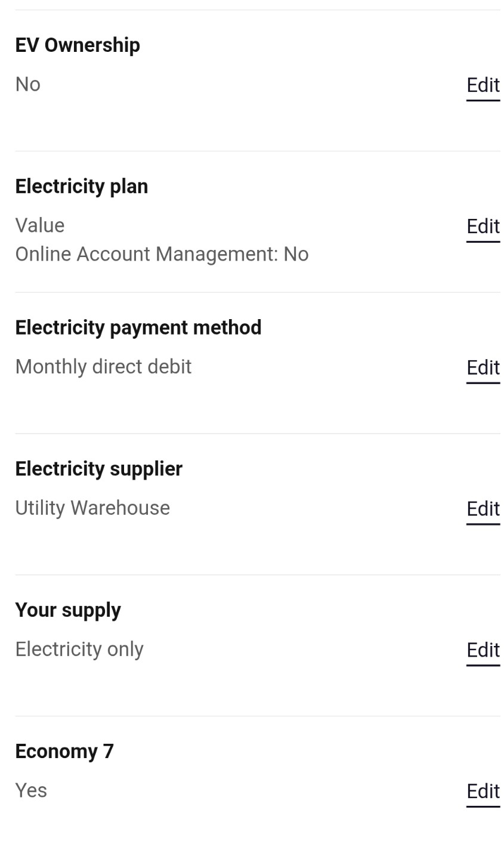Edit the EV Ownership answer
The image size is (504, 841).
(483, 85)
